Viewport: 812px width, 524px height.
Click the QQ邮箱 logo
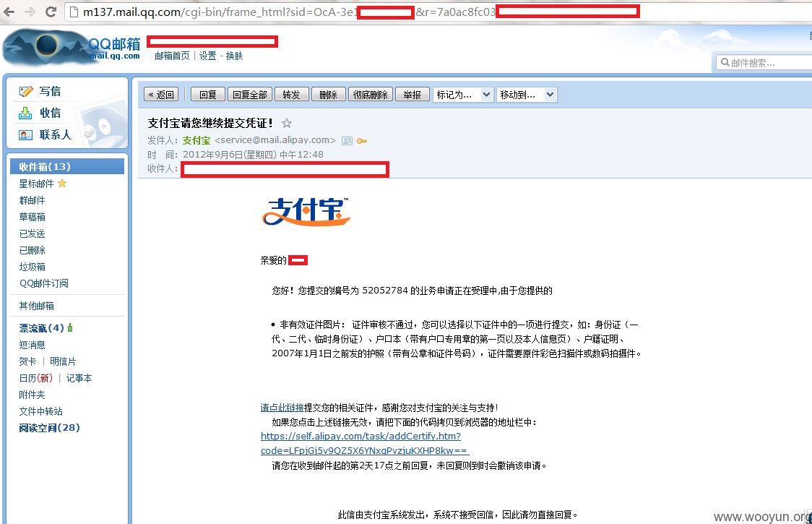[x=72, y=47]
